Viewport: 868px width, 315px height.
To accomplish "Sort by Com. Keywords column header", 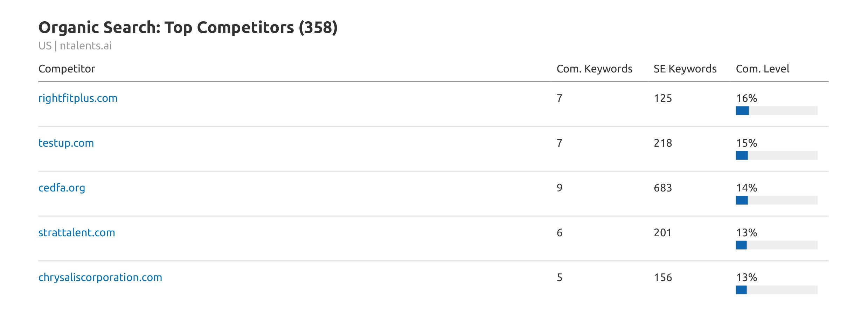I will pos(594,69).
